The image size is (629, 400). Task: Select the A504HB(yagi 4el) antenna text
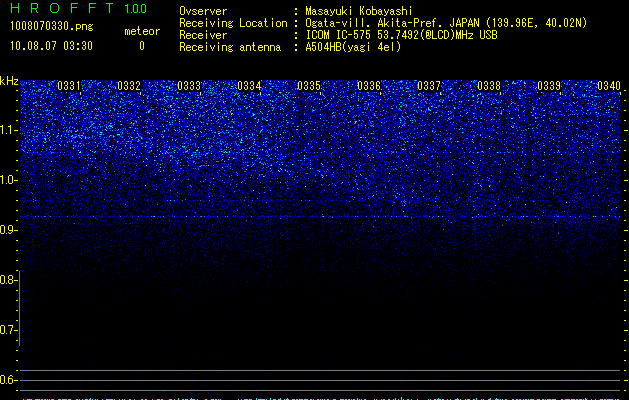[x=353, y=47]
